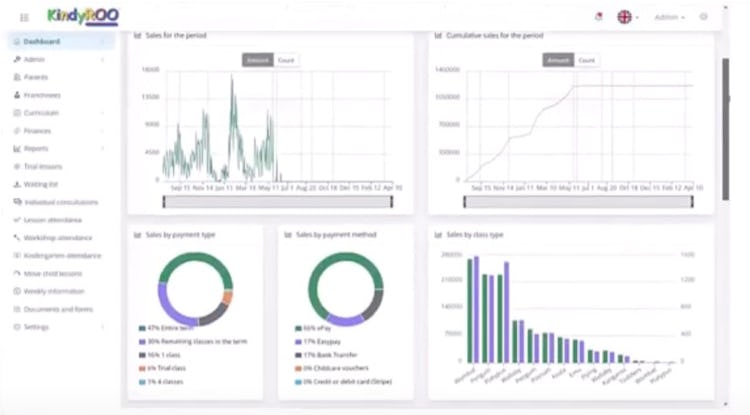Open language dropdown arrow next to flag
This screenshot has height=415, width=750.
(x=637, y=18)
